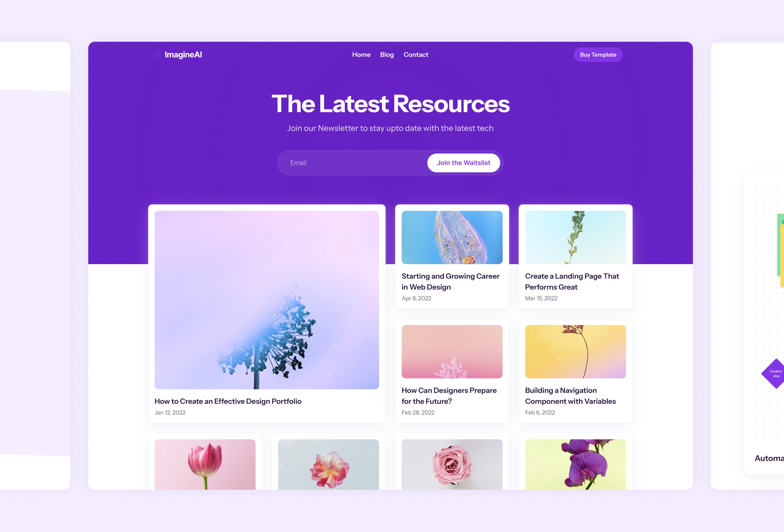Click the grid/dots icon next to logo
This screenshot has width=784, height=532.
(x=157, y=55)
